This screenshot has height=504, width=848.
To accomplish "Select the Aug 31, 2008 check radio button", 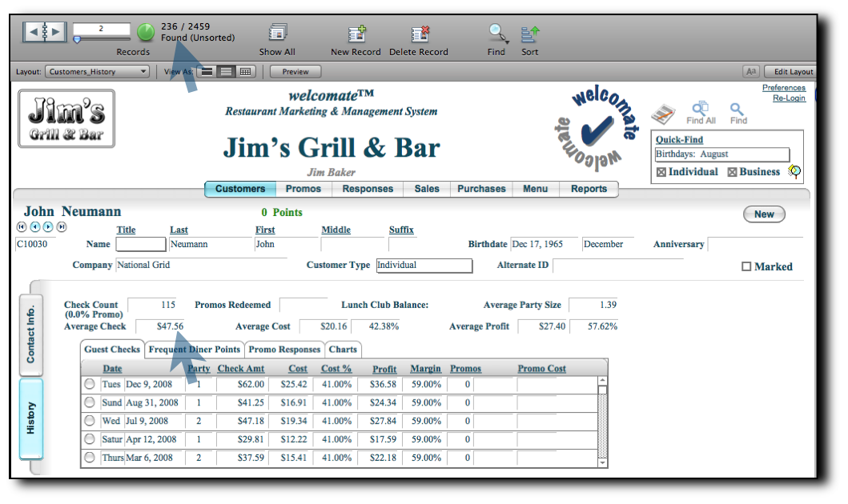I will tap(90, 402).
